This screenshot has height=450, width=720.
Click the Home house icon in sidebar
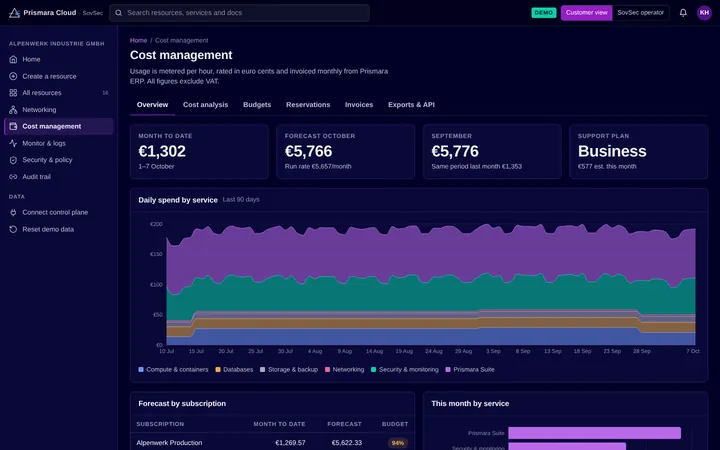(13, 59)
